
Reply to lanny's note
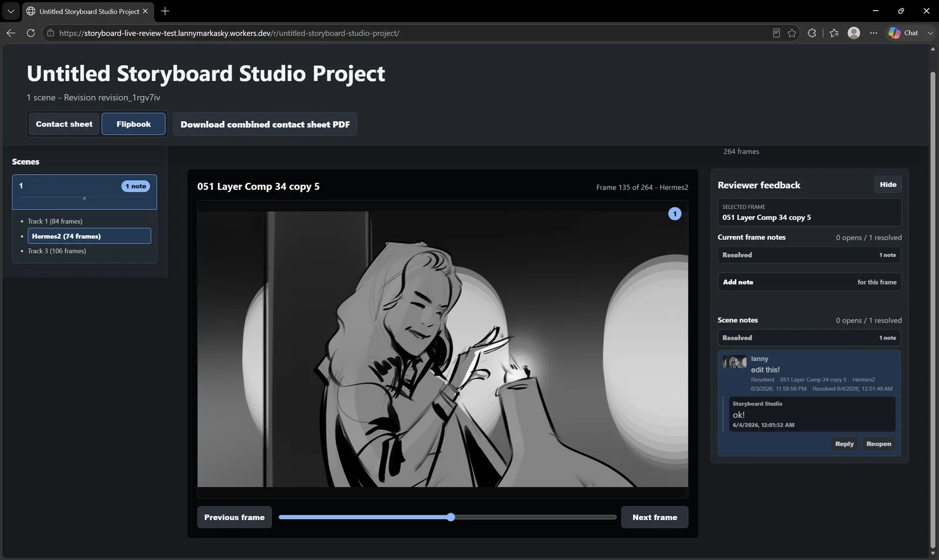tap(844, 444)
